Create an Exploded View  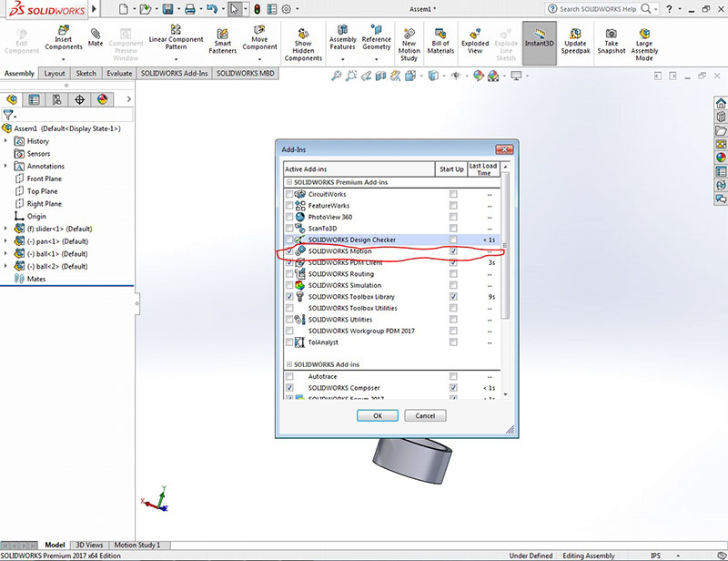(x=474, y=41)
